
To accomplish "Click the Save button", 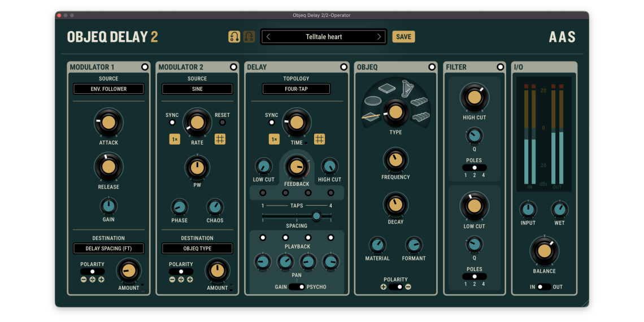I will pyautogui.click(x=403, y=37).
